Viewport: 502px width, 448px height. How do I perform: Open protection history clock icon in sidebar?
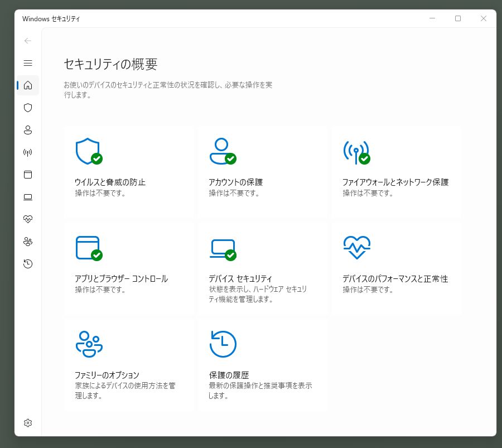click(28, 264)
